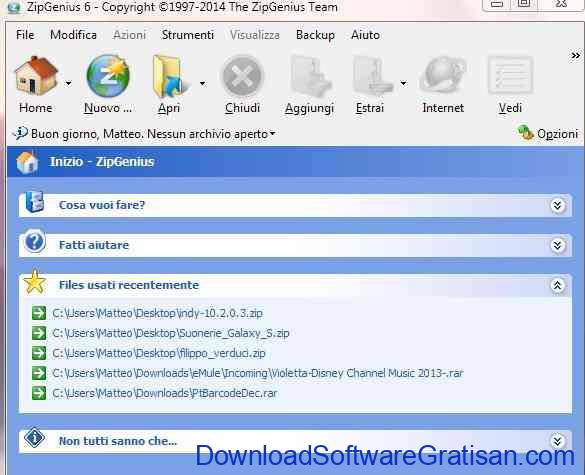Create new archive with Nuovo globe icon
Image resolution: width=585 pixels, height=475 pixels.
[108, 76]
